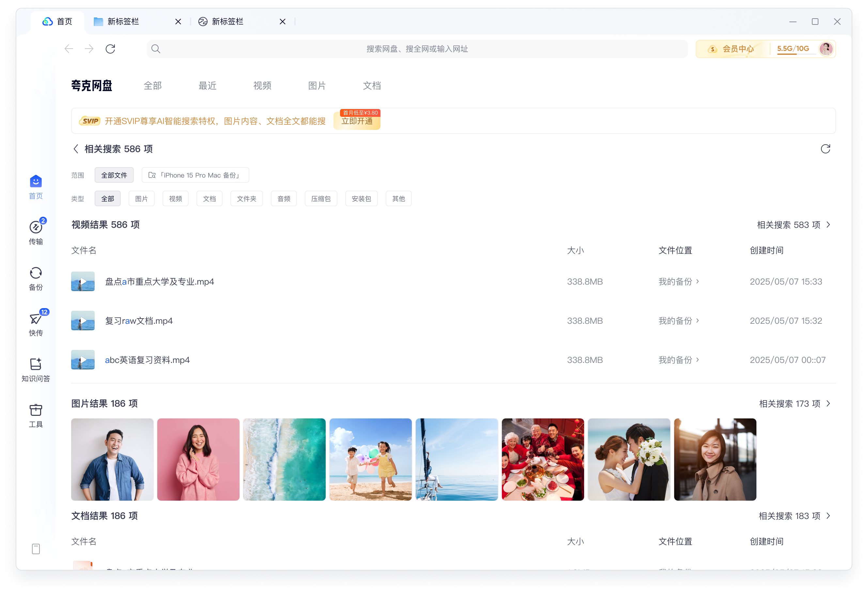This screenshot has width=868, height=594.
Task: Open 我的备份 location for abc英语复习资料.mp4
Action: 679,360
